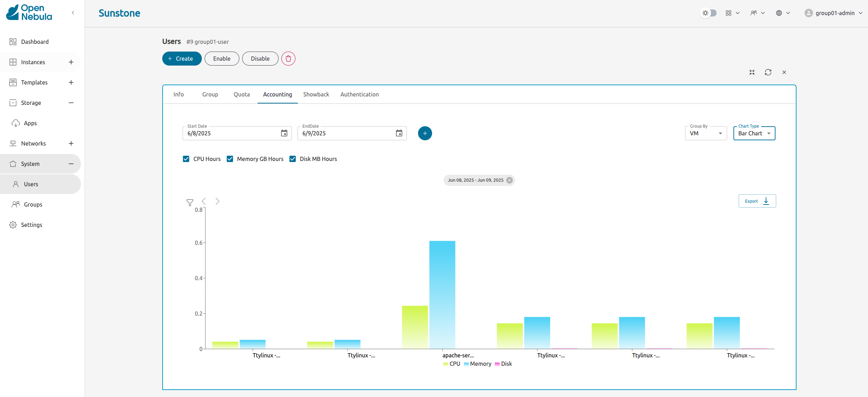The width and height of the screenshot is (868, 397).
Task: Uncheck the CPU Hours checkbox
Action: tap(186, 159)
